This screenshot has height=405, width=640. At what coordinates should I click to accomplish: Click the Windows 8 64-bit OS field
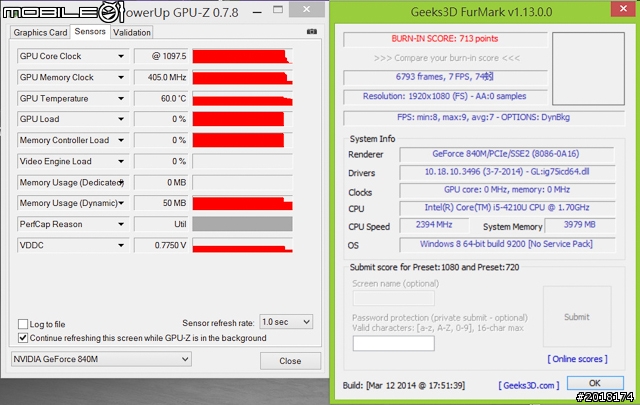click(507, 244)
